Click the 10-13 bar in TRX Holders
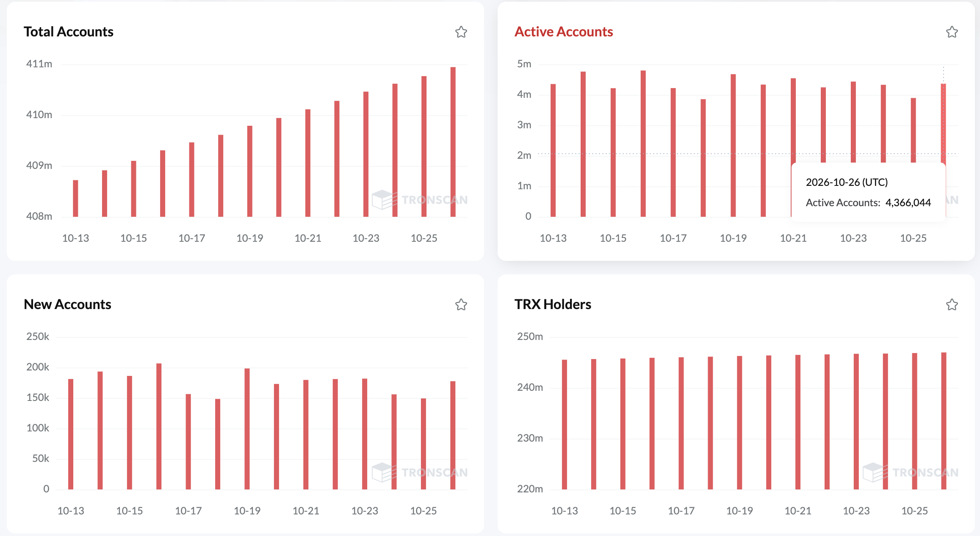This screenshot has height=536, width=980. tap(565, 425)
